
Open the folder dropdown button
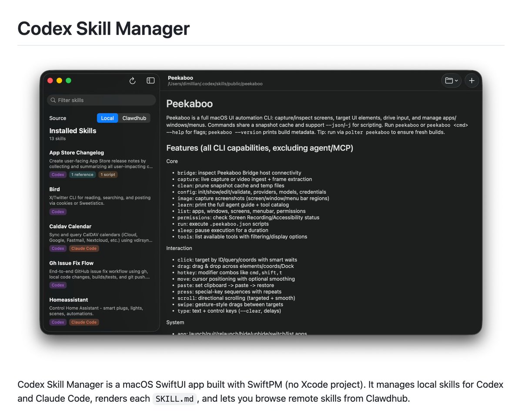pos(451,81)
